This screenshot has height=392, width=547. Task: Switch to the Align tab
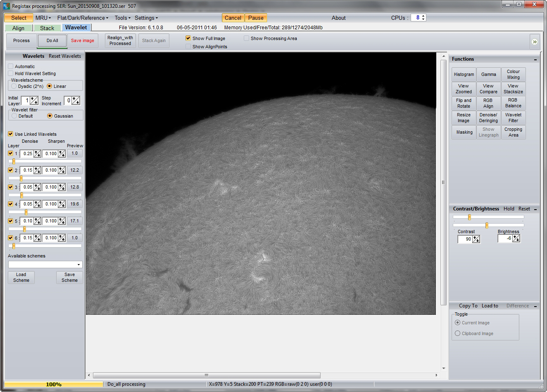click(x=18, y=28)
